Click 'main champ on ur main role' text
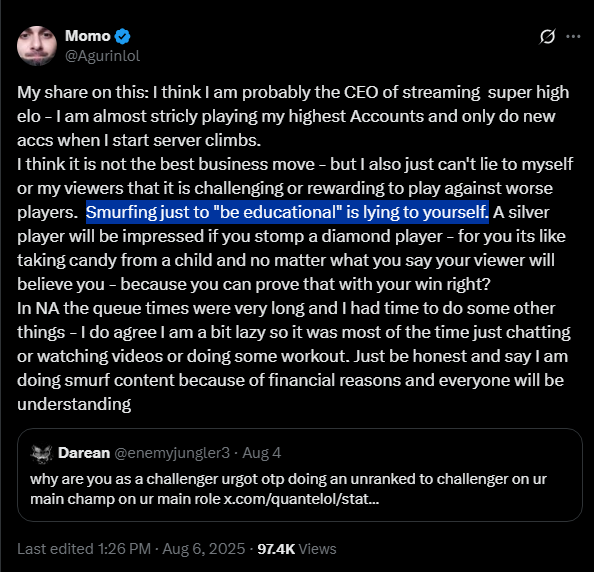Screen dimensions: 594x572 125,499
